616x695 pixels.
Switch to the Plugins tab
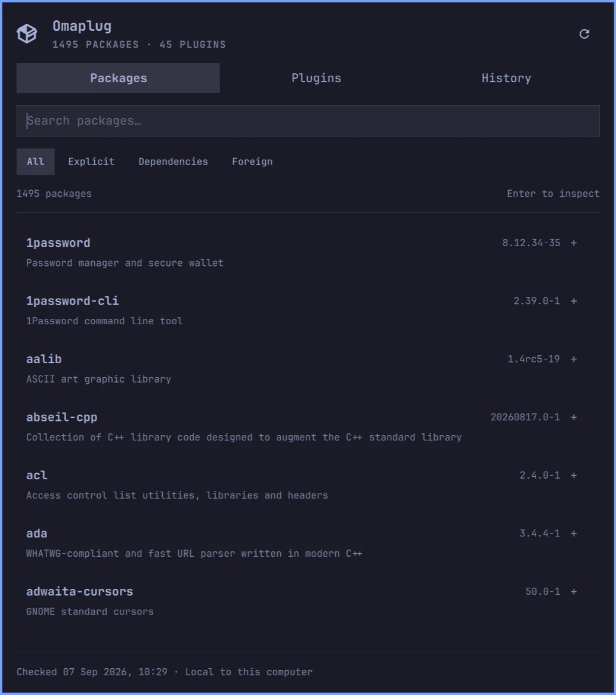(x=316, y=78)
